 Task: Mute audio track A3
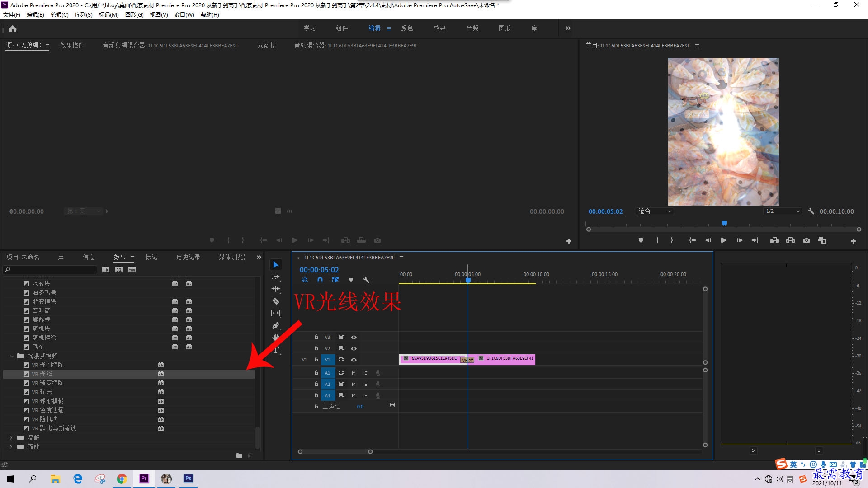[354, 396]
